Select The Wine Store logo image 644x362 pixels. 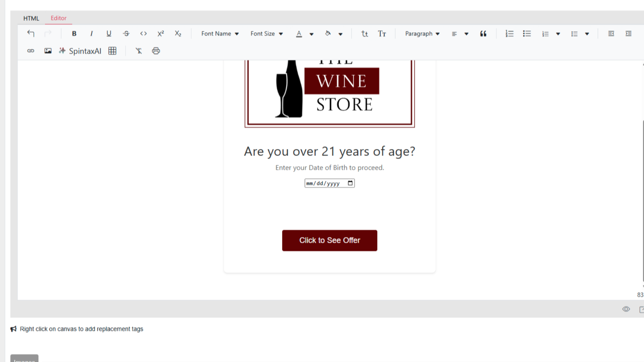point(330,94)
